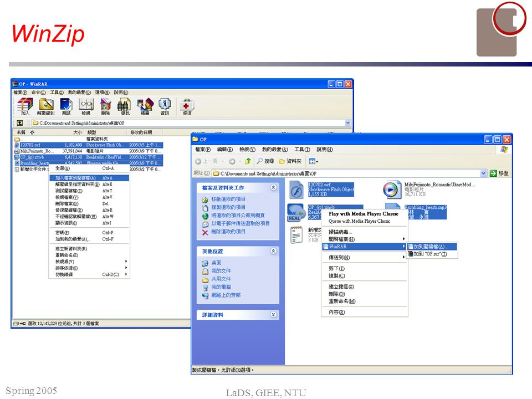Choose 全選(A) in WinRAR context menu
Viewport: 532px width, 399px height.
click(x=89, y=168)
